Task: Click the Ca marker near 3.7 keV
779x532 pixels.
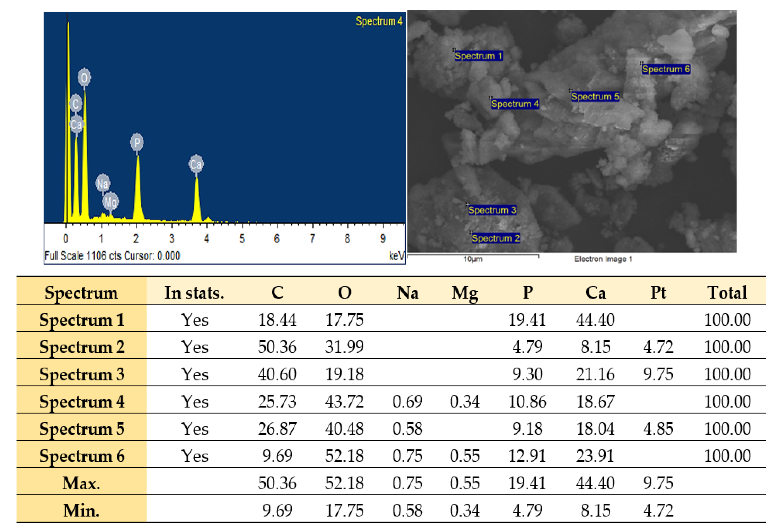Action: tap(196, 164)
